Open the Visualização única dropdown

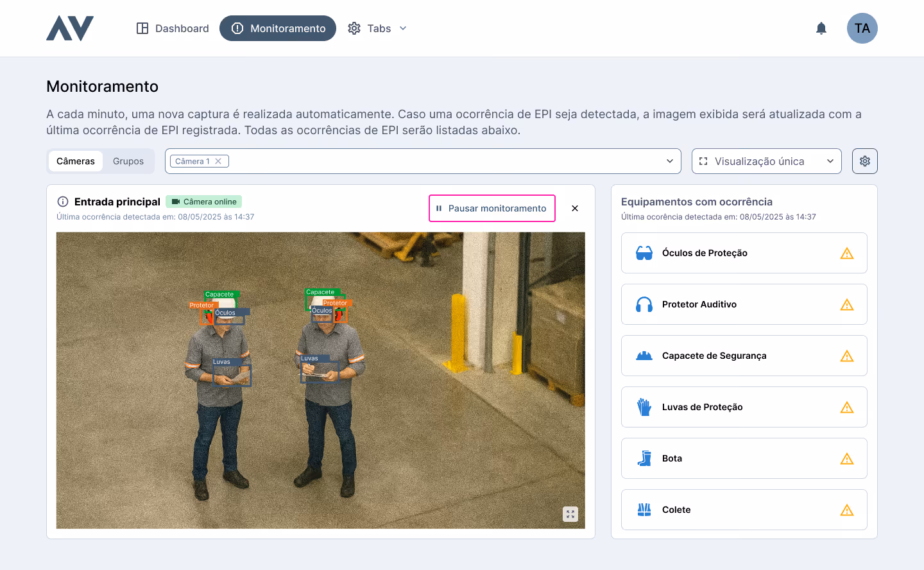click(767, 161)
